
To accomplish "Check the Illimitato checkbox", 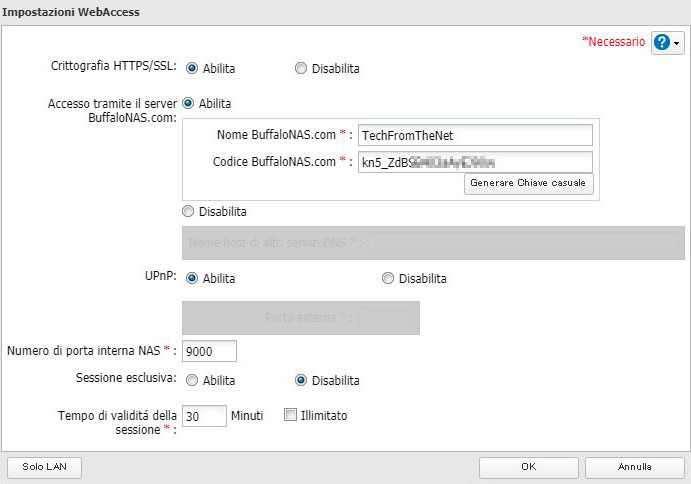I will 290,414.
